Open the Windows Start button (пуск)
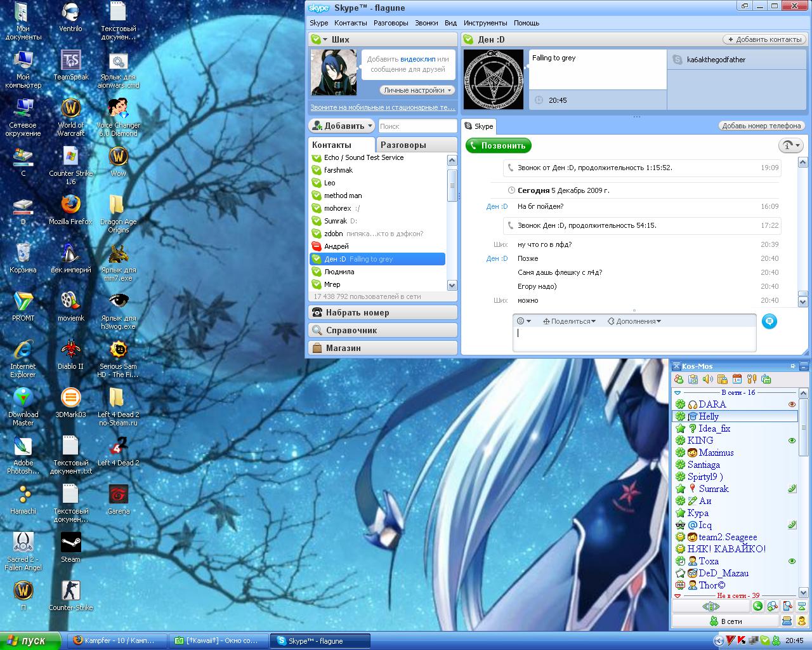 pyautogui.click(x=30, y=640)
